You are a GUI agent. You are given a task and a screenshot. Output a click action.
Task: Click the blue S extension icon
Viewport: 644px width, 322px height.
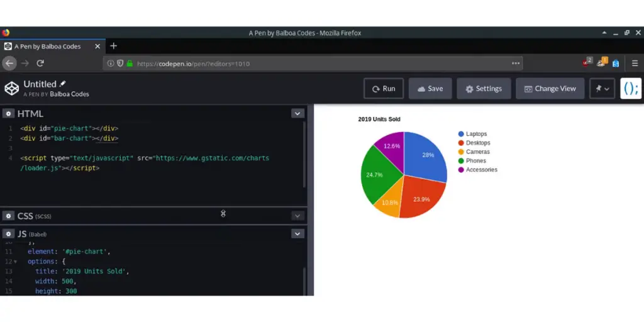point(616,64)
